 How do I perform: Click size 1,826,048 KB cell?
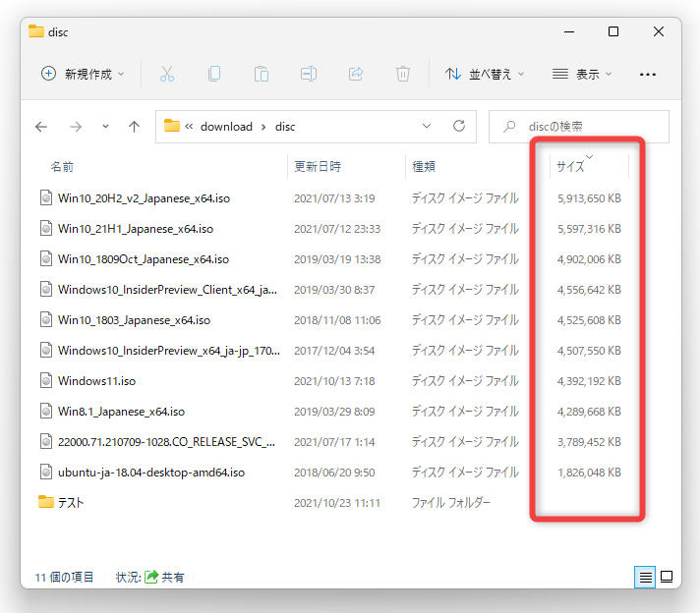[x=589, y=473]
